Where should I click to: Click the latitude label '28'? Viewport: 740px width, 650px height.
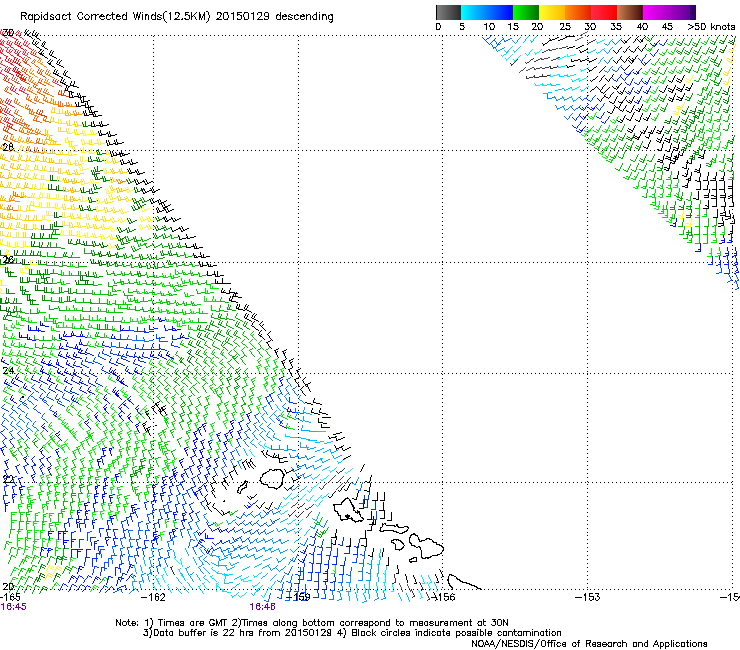point(8,147)
